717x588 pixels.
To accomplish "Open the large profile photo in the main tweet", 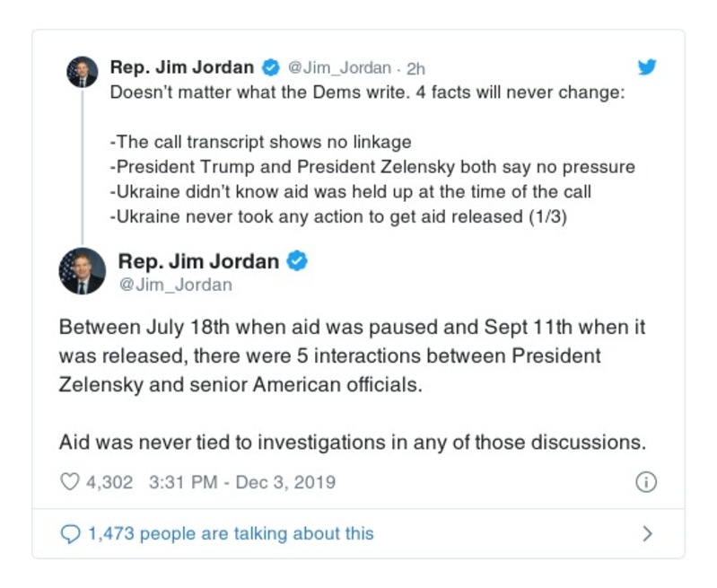I will (x=82, y=270).
